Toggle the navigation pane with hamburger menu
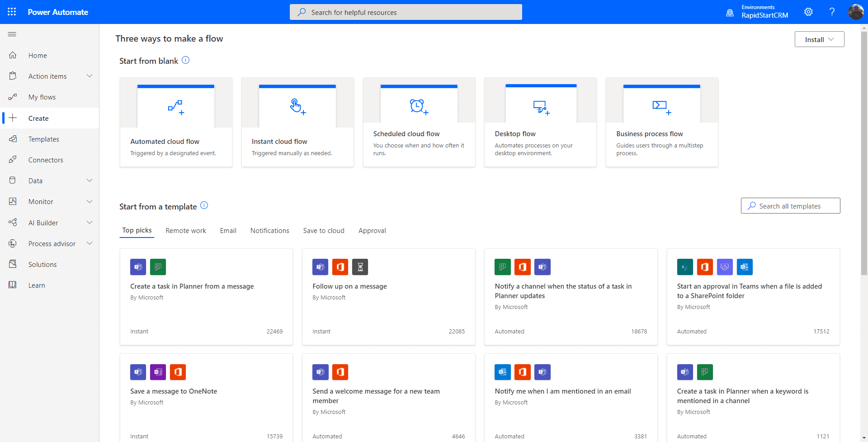868x442 pixels. tap(12, 34)
